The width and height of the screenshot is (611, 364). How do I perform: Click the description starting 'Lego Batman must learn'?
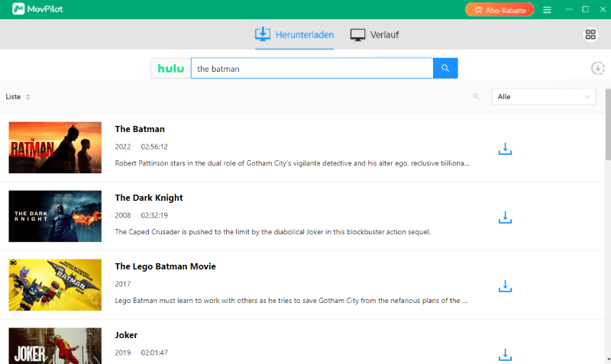[291, 301]
